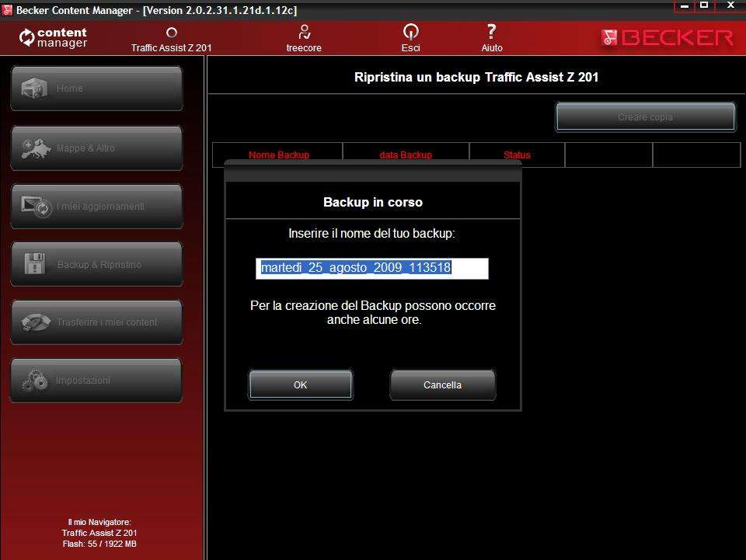This screenshot has height=560, width=746.
Task: Click the Backup & Ripristino floppy icon
Action: pyautogui.click(x=35, y=264)
